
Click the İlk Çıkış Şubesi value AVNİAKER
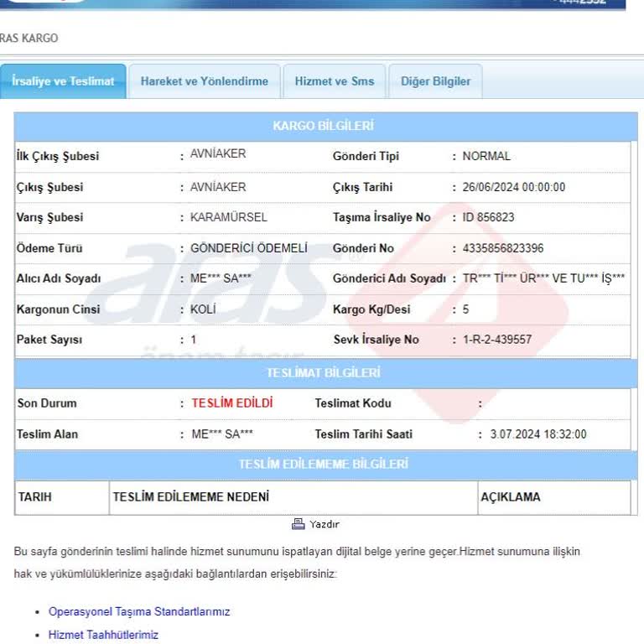click(218, 153)
